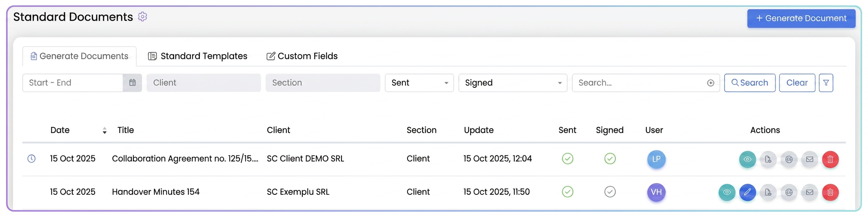Open settings gear next to Standard Documents
Image resolution: width=868 pixels, height=215 pixels.
[x=143, y=16]
